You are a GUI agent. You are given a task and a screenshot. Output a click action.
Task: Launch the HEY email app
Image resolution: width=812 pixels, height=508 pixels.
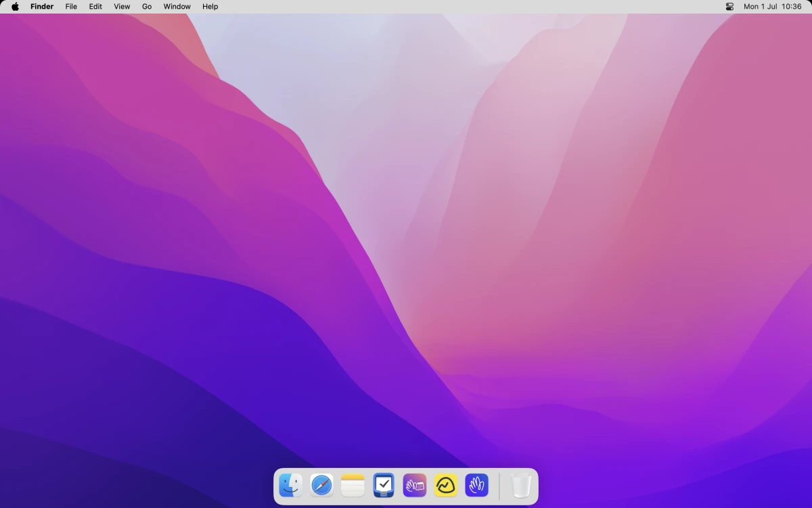(477, 485)
